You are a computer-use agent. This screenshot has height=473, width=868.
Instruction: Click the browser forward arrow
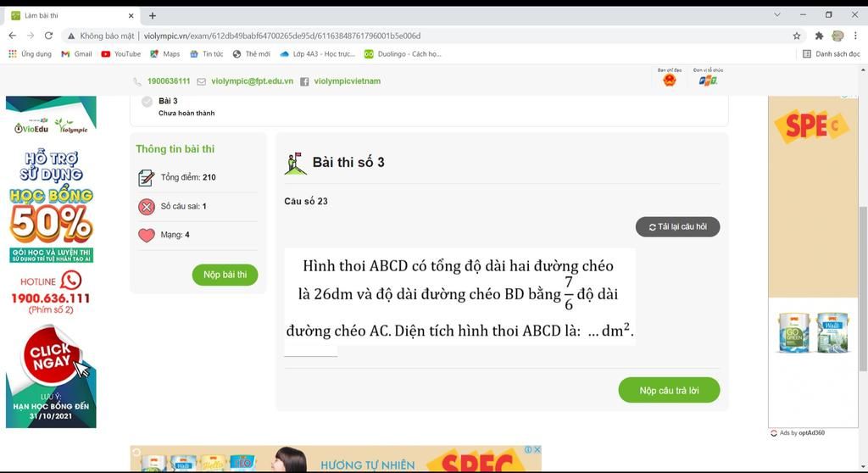(31, 36)
